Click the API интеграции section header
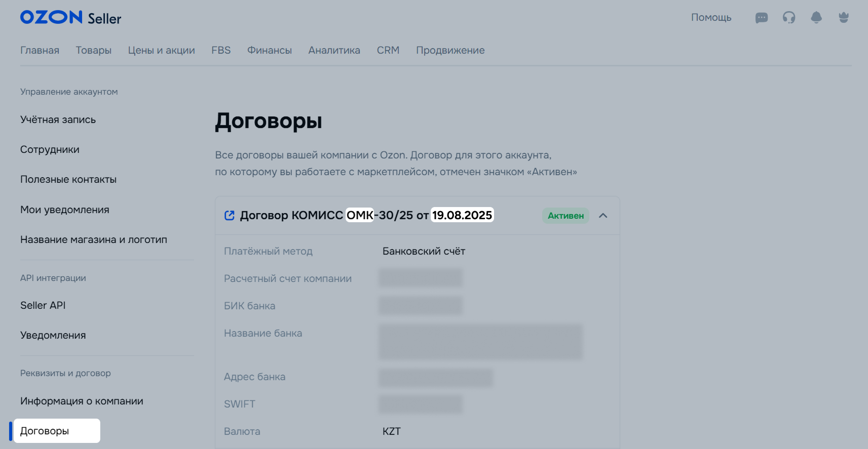Image resolution: width=868 pixels, height=449 pixels. [53, 278]
